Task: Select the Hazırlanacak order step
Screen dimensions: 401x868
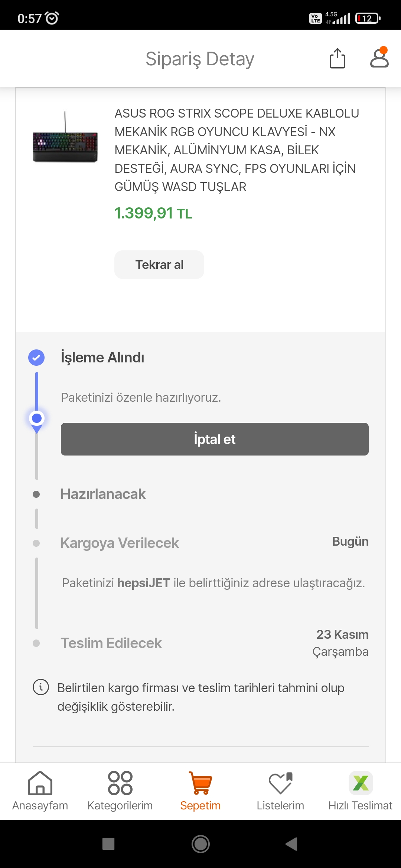Action: click(103, 494)
